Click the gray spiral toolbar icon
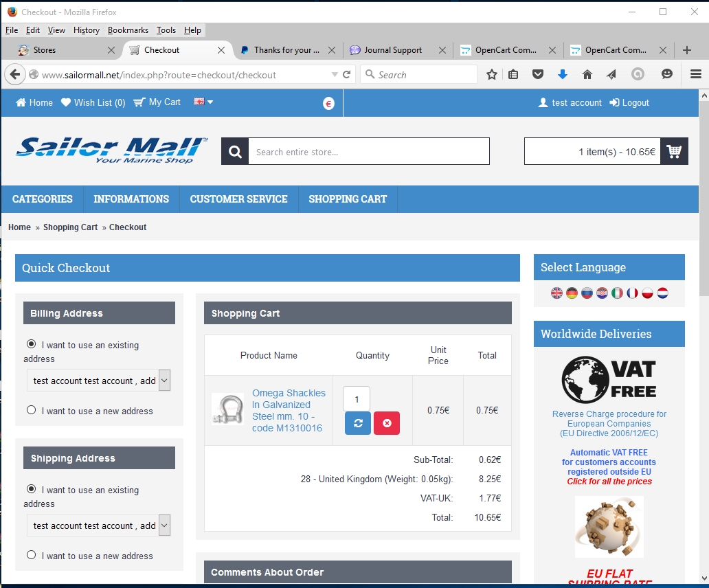 [638, 75]
